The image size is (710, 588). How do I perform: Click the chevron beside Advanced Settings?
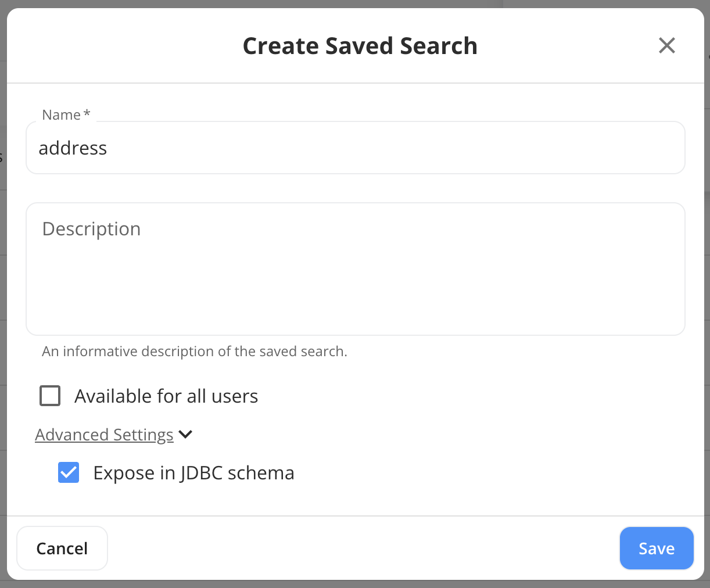(x=186, y=434)
